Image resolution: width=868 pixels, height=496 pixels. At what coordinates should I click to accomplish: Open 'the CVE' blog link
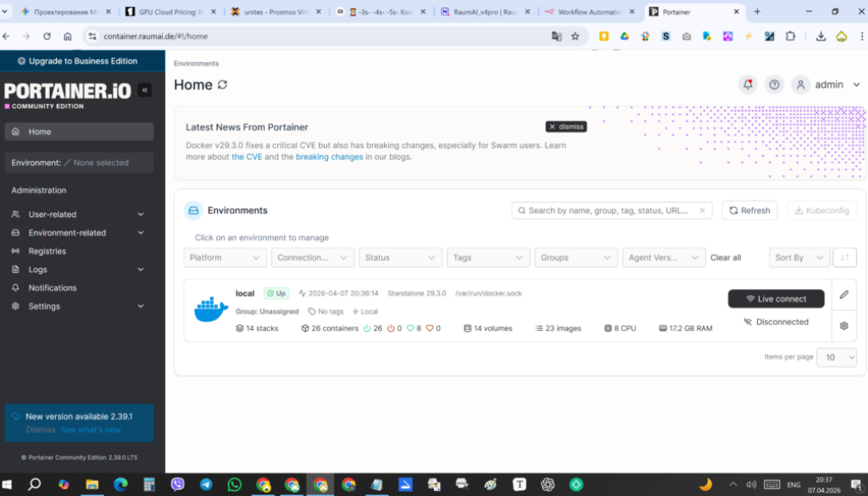[x=247, y=157]
